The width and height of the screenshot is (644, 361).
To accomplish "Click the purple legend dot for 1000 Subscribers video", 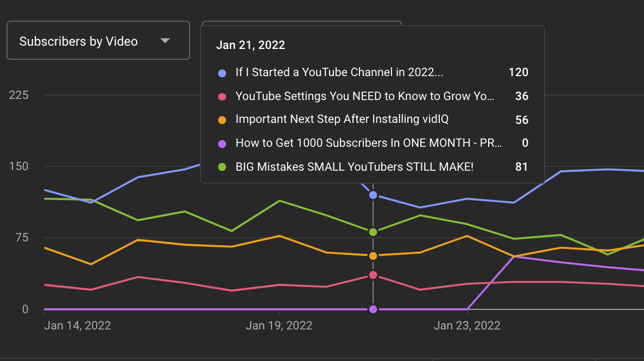I will click(222, 144).
